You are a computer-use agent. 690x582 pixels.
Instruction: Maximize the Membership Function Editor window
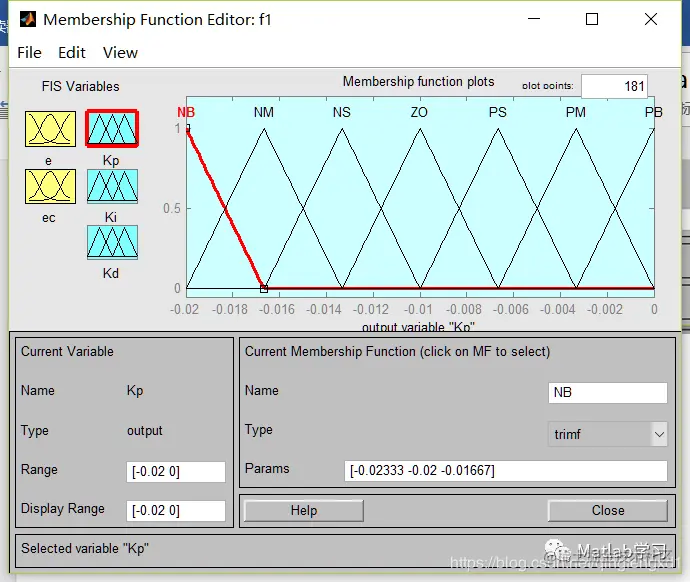click(x=592, y=19)
